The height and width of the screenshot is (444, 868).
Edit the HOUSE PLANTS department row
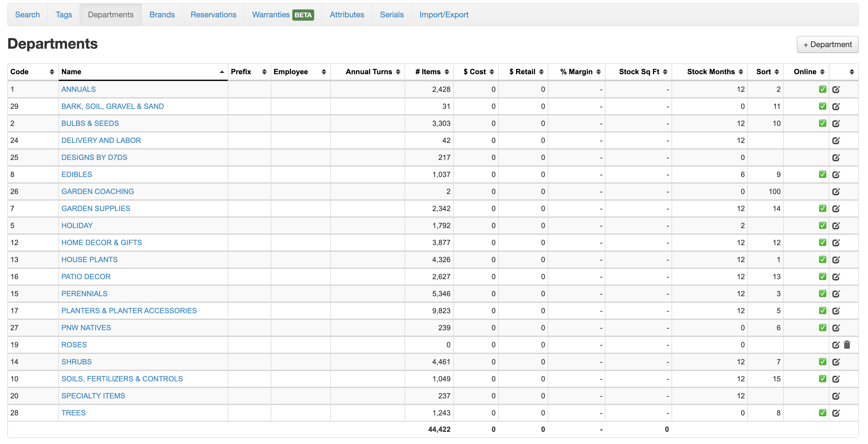tap(836, 260)
